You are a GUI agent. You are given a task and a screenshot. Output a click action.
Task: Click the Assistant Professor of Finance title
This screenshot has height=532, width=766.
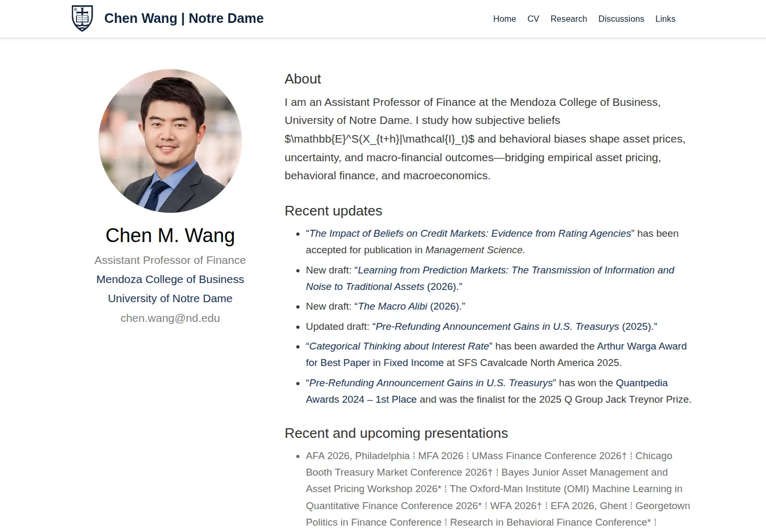coord(170,260)
